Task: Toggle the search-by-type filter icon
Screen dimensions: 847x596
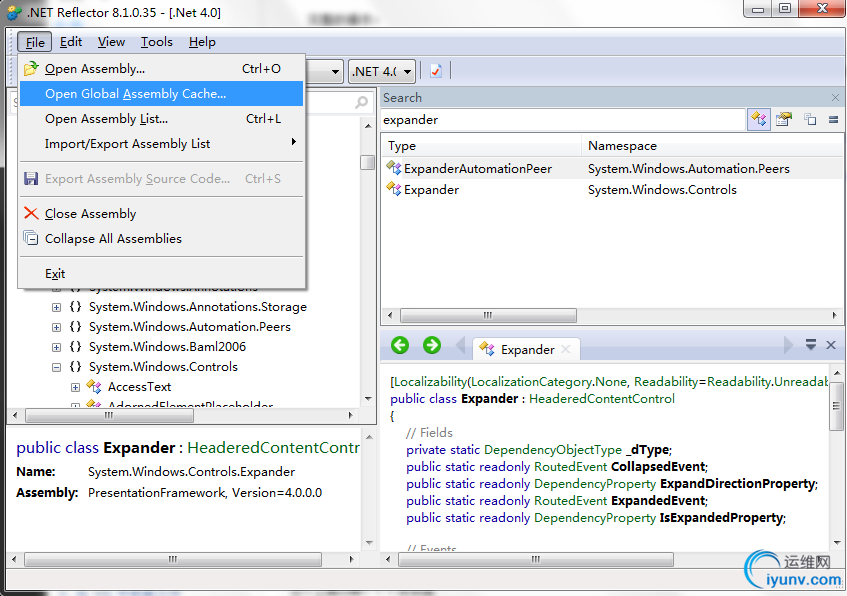Action: 759,119
